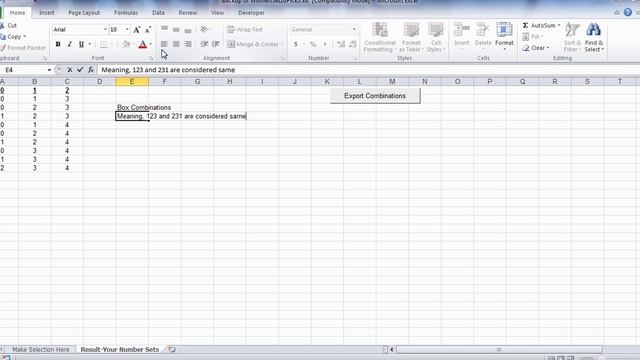Cancel the cell entry with X
Screen dimensions: 640x360
[70, 70]
